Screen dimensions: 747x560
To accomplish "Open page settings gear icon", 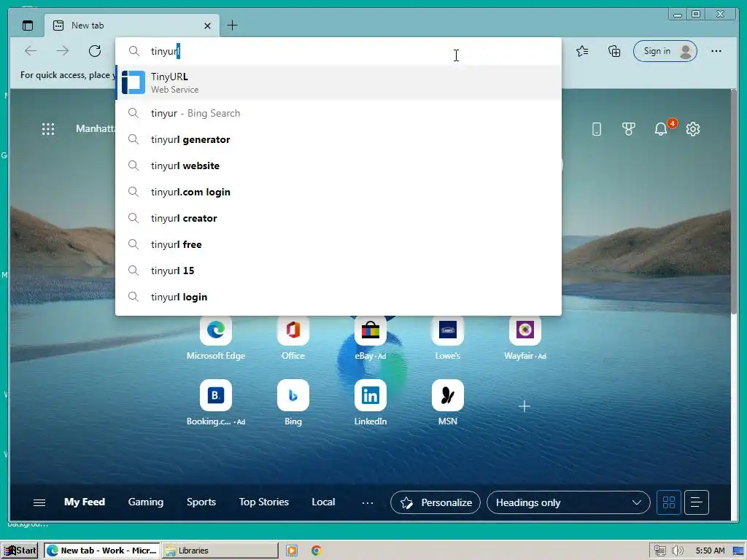I will coord(693,129).
